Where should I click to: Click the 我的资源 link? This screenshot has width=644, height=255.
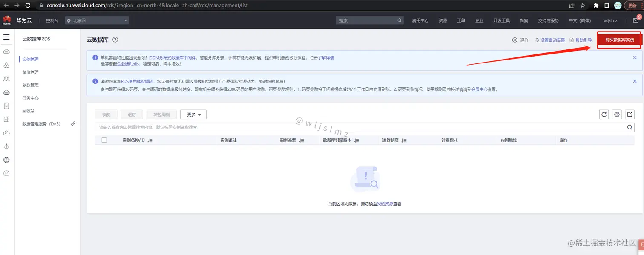385,204
